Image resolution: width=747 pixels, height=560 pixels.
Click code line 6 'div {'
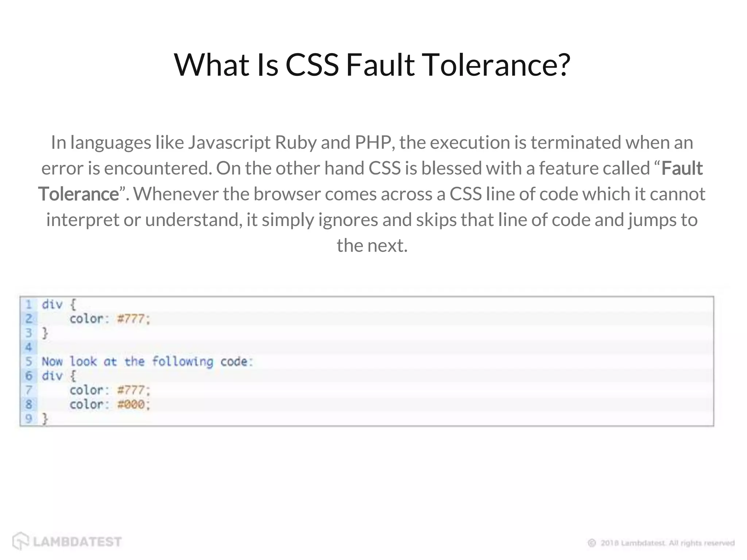pyautogui.click(x=59, y=376)
